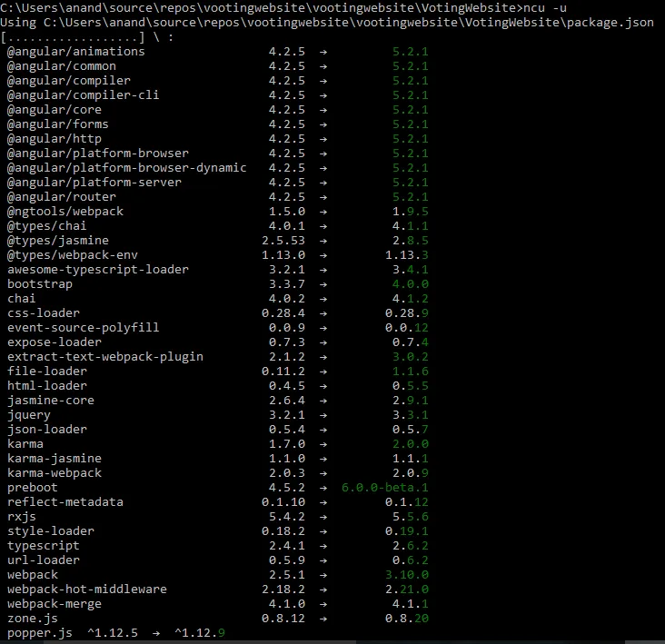Select the @ngtools/webpack package name
The height and width of the screenshot is (644, 665).
(x=65, y=211)
